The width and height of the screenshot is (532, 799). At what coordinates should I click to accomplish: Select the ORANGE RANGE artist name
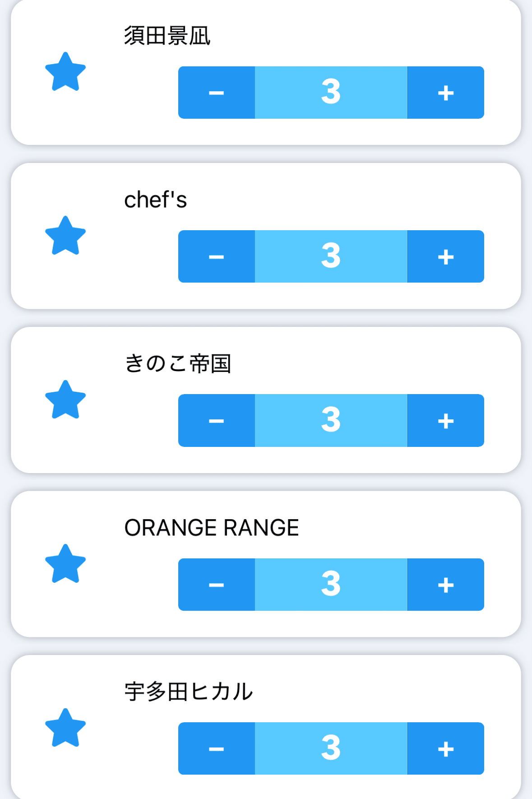(x=211, y=528)
